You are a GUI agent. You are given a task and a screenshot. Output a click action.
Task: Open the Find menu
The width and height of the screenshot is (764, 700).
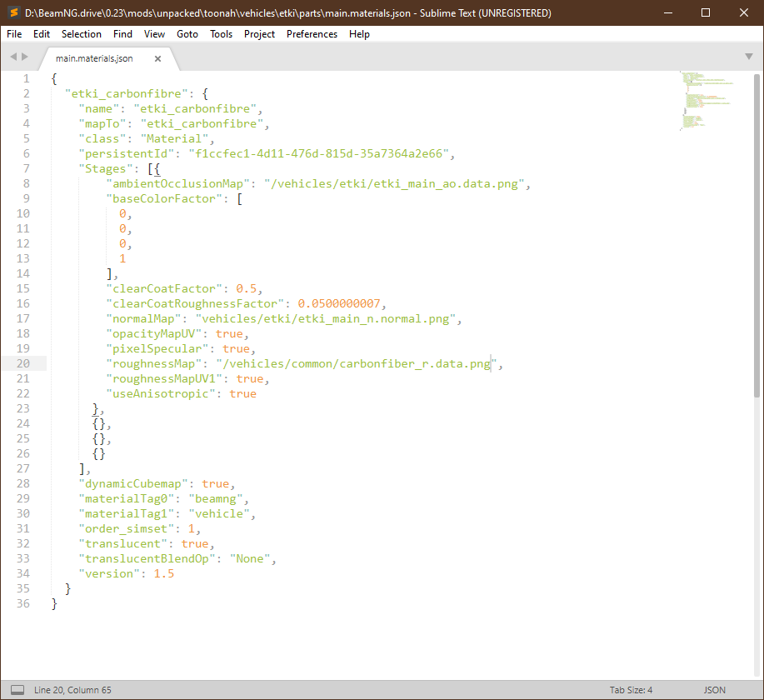pyautogui.click(x=122, y=34)
